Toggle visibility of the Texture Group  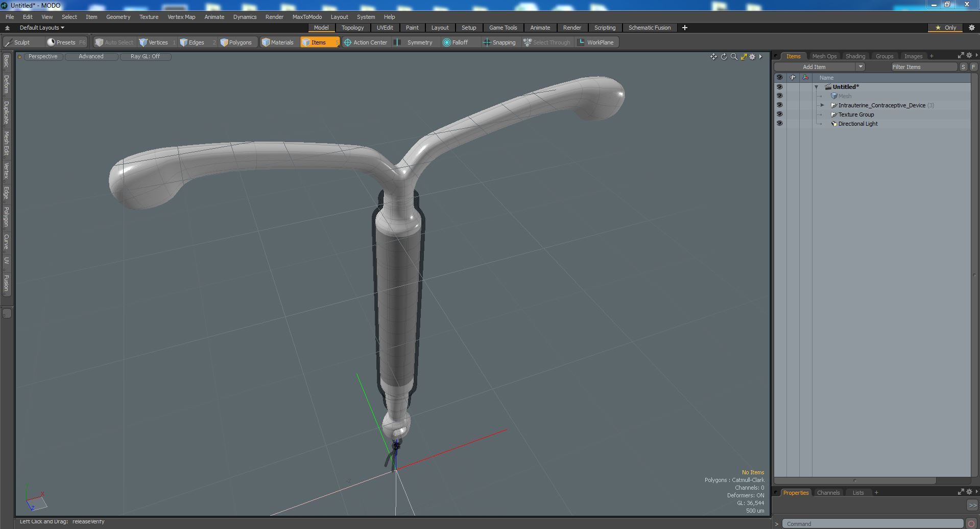(779, 114)
